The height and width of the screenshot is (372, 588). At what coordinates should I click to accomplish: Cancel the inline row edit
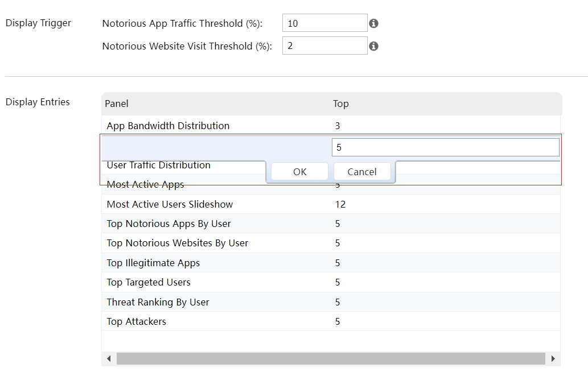click(x=362, y=172)
